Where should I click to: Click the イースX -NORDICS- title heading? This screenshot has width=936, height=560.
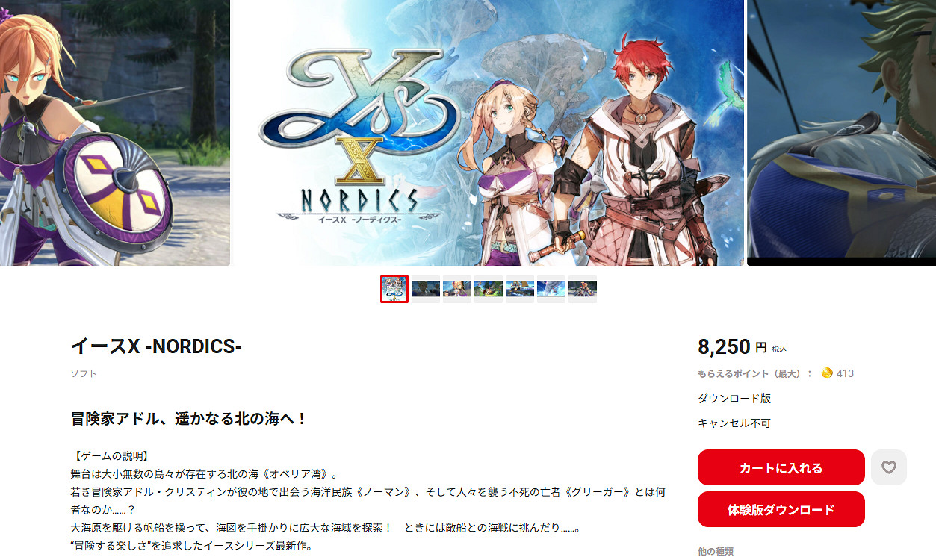point(156,346)
